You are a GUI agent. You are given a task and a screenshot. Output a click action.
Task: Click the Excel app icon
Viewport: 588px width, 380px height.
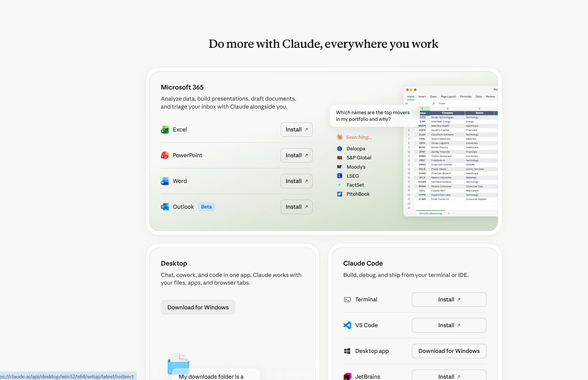[165, 130]
